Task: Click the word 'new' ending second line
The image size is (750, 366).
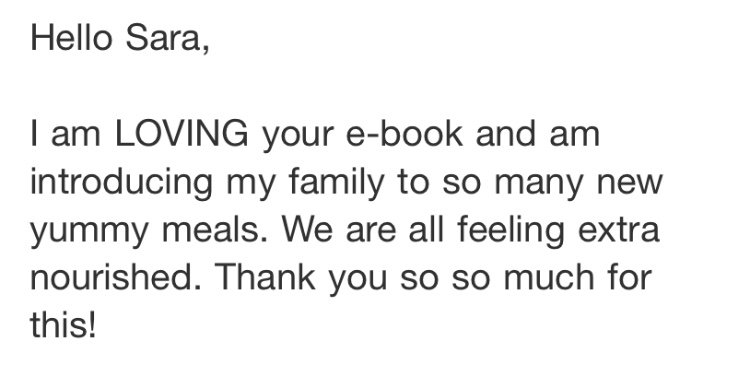Action: tap(629, 183)
